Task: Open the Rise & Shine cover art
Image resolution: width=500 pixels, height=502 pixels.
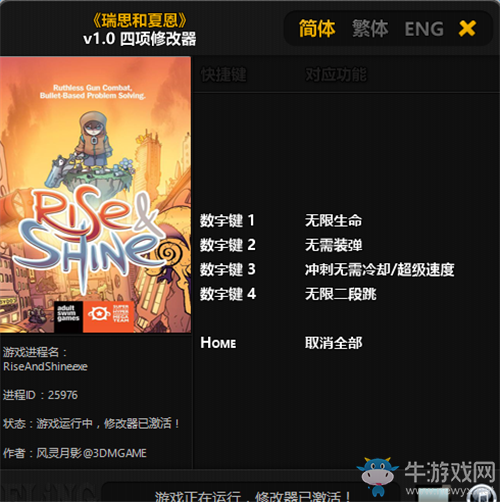Action: pyautogui.click(x=95, y=194)
